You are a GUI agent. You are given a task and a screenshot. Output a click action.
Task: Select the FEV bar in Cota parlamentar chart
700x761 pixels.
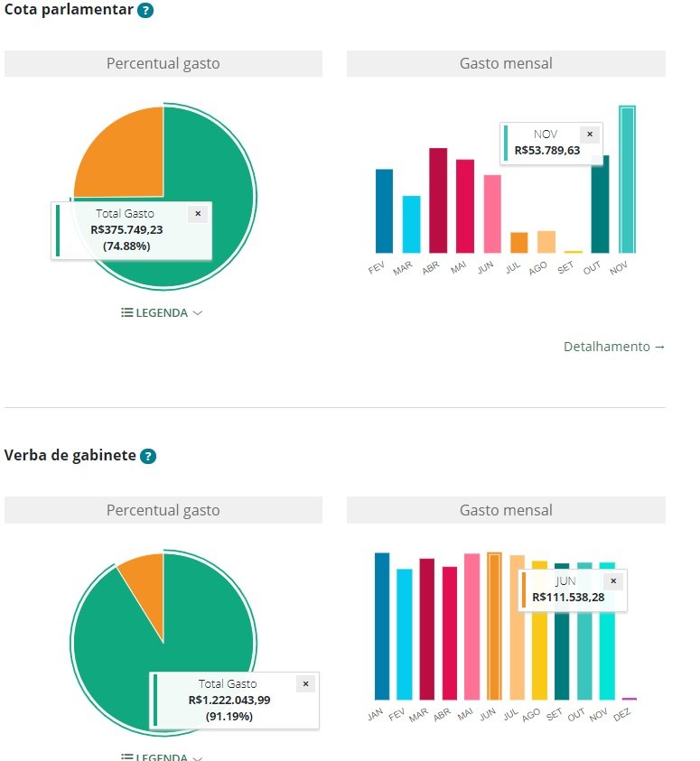pos(384,211)
